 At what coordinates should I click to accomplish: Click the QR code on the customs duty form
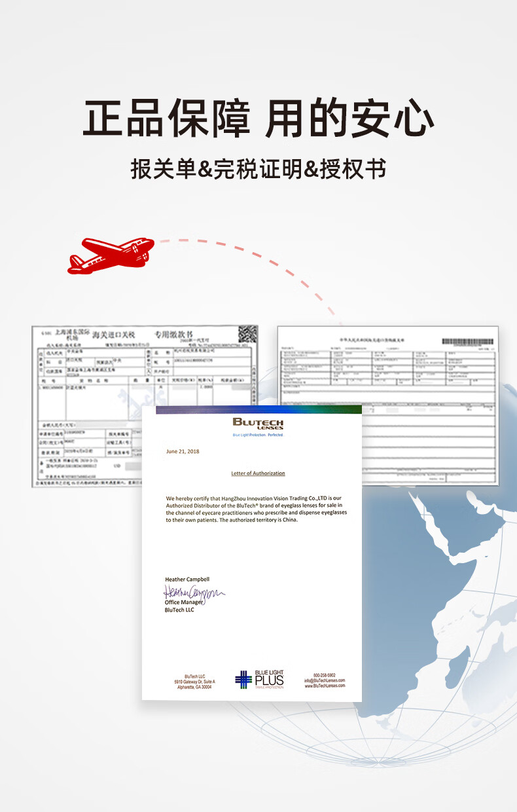(247, 334)
